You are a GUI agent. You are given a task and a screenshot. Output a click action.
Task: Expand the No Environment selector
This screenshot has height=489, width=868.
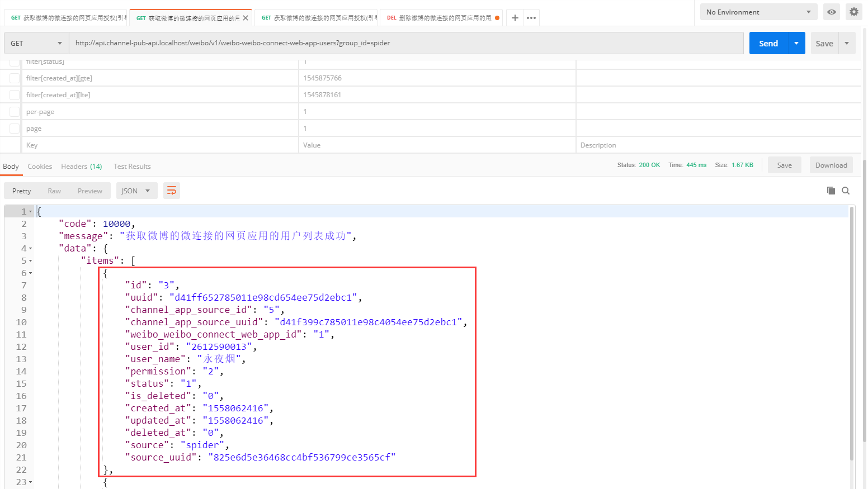click(758, 12)
